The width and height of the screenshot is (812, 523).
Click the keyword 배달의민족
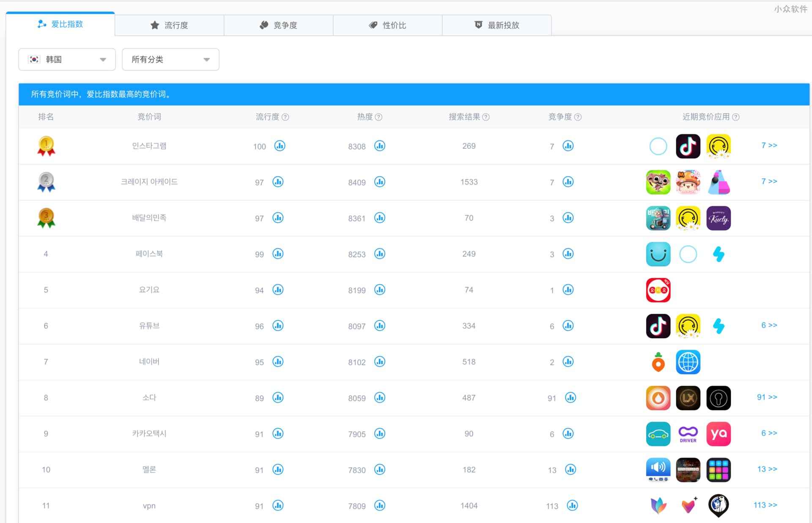[149, 218]
